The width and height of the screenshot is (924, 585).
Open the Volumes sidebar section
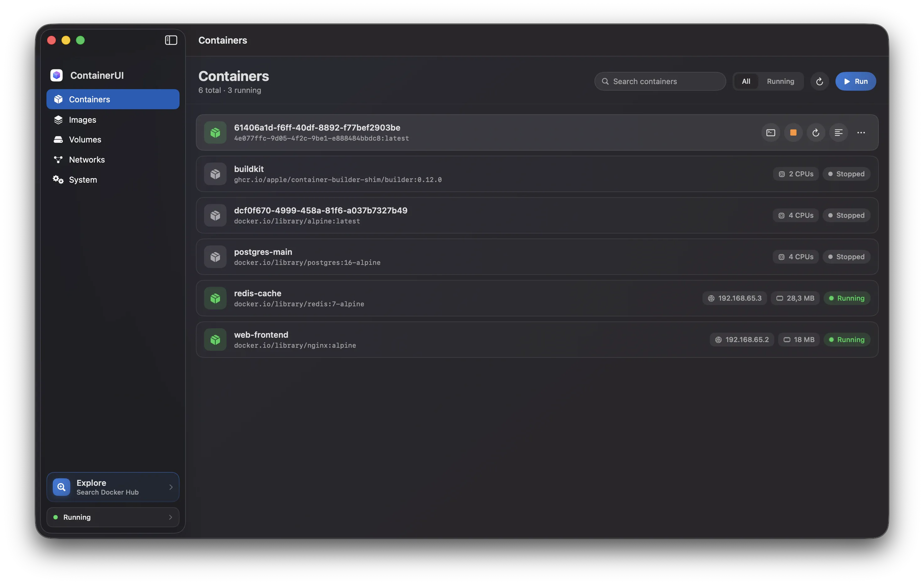[113, 140]
